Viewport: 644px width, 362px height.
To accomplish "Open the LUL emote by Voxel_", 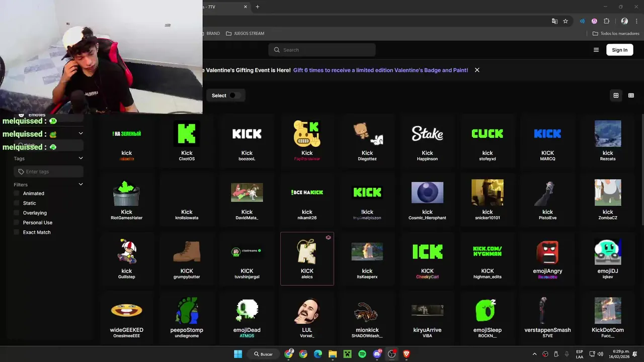I will tap(307, 317).
